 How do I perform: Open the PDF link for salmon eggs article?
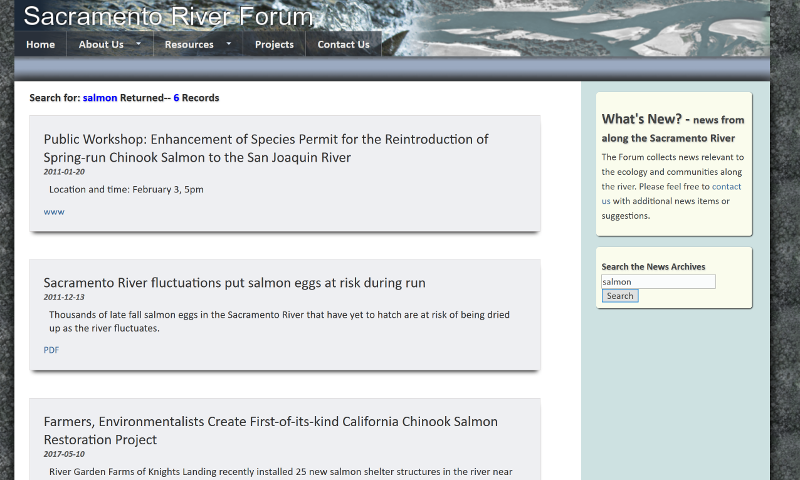tap(51, 350)
